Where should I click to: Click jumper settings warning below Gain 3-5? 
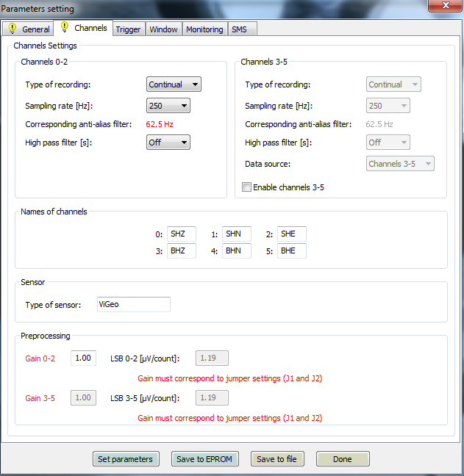pos(230,418)
